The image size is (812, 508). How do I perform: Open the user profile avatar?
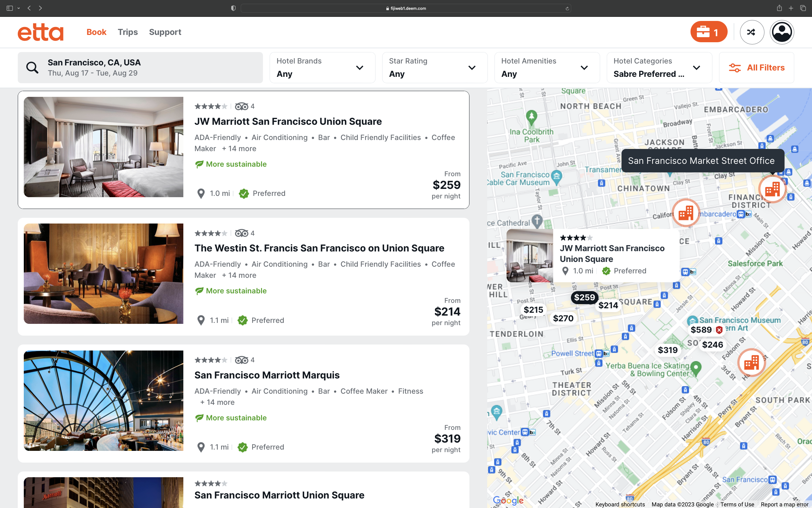tap(782, 32)
